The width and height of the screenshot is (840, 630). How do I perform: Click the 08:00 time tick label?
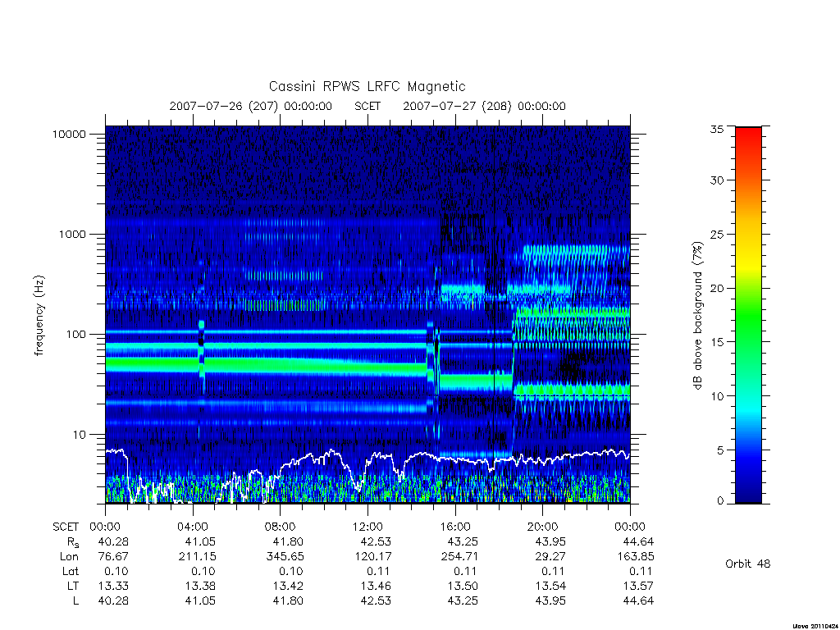pyautogui.click(x=281, y=527)
